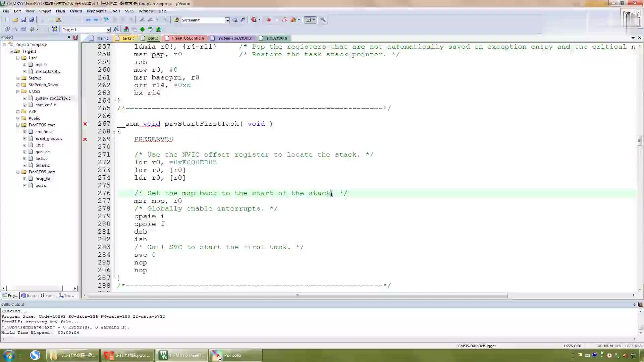The image size is (644, 362).
Task: Collapse the User group
Action: (18, 58)
